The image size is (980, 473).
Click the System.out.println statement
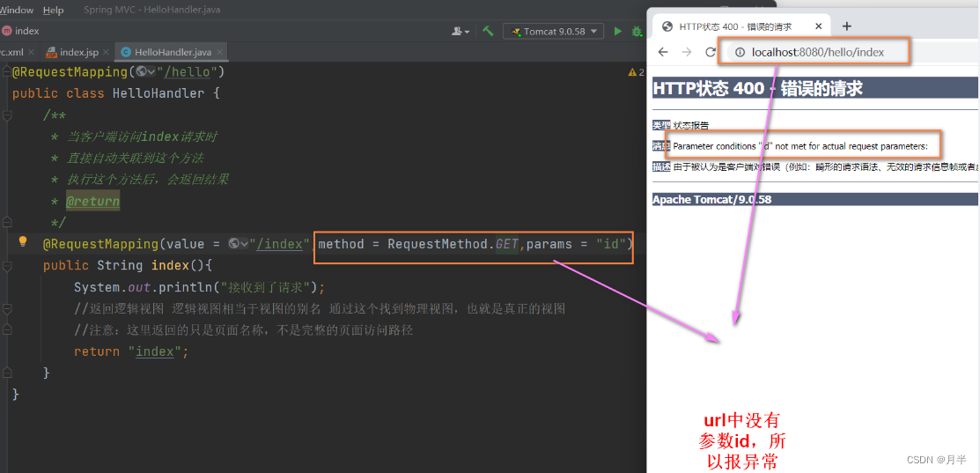[200, 287]
